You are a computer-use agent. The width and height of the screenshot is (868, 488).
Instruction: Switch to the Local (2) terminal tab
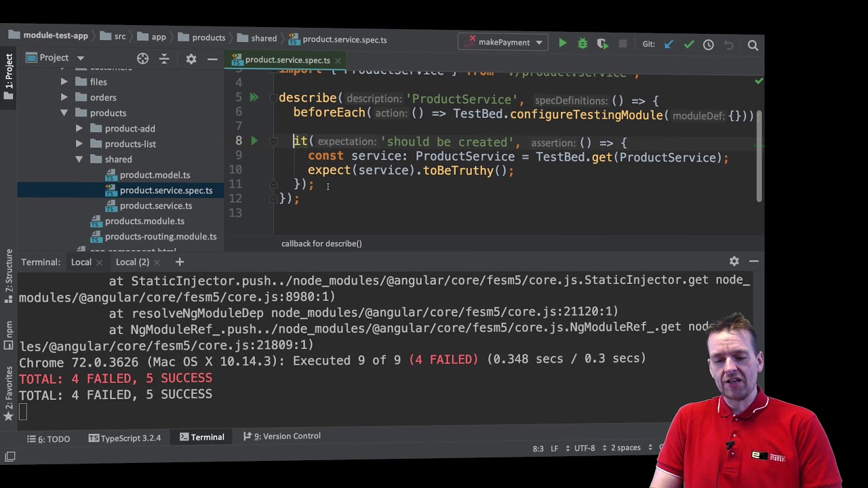coord(132,262)
